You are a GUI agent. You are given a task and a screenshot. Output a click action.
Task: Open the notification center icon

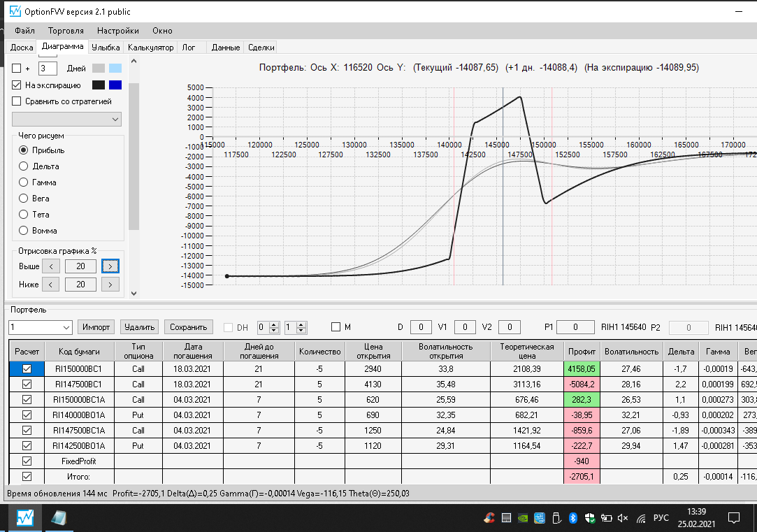[734, 518]
